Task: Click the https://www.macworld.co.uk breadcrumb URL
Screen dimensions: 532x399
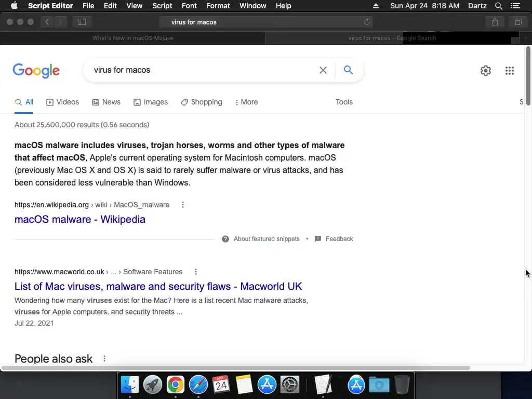Action: pyautogui.click(x=59, y=272)
